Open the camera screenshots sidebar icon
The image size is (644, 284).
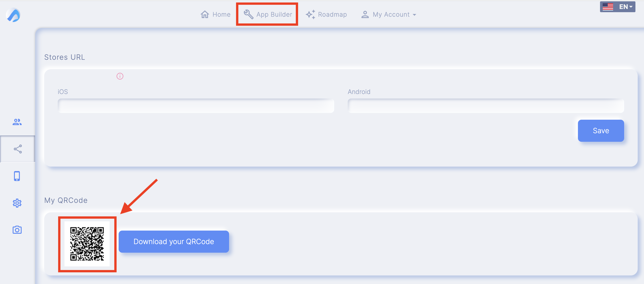pos(17,230)
